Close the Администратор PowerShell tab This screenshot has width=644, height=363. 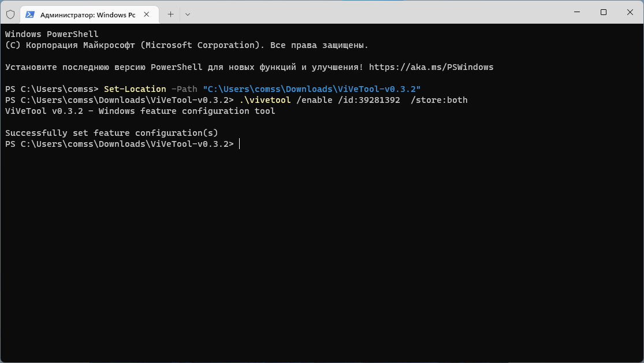(x=151, y=14)
